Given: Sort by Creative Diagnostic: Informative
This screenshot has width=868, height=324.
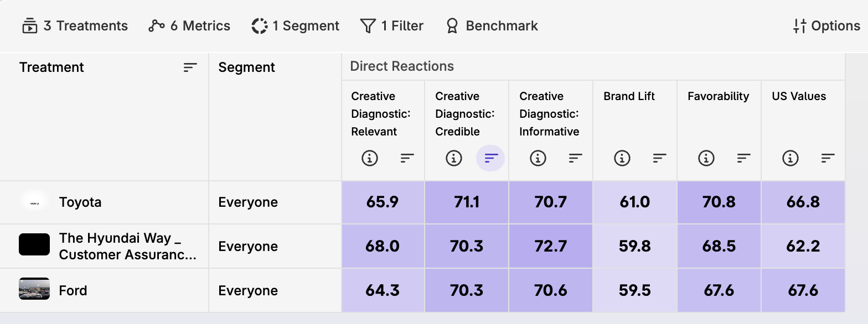Looking at the screenshot, I should (576, 159).
